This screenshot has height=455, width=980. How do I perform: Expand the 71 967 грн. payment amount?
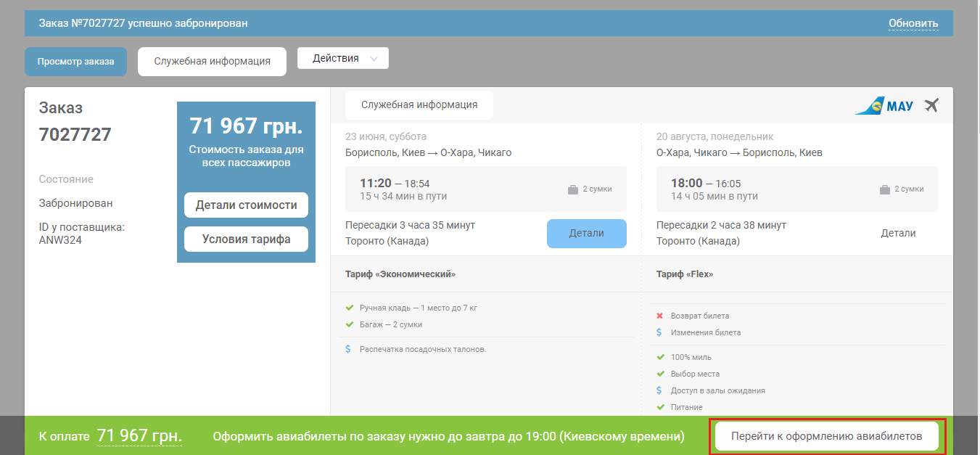point(139,436)
